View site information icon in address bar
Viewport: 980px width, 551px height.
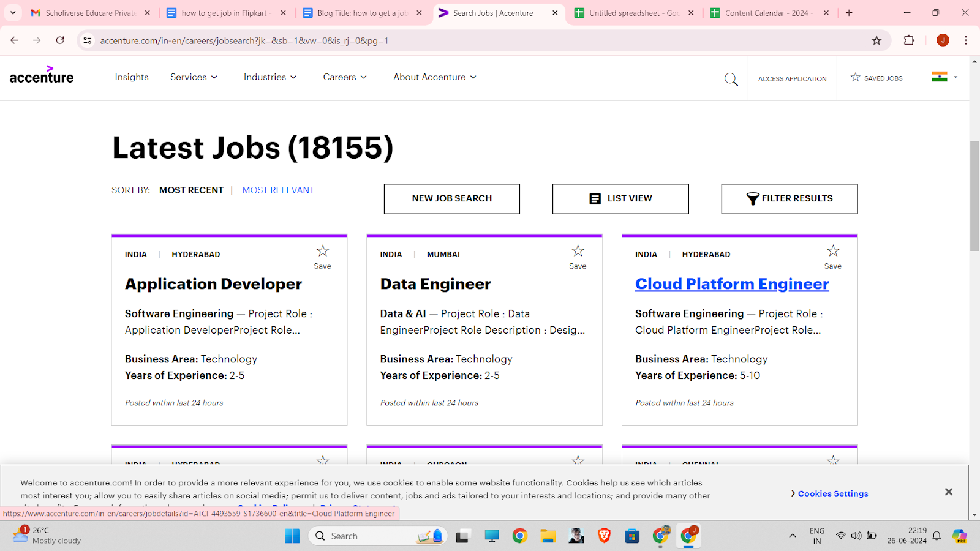click(x=88, y=40)
